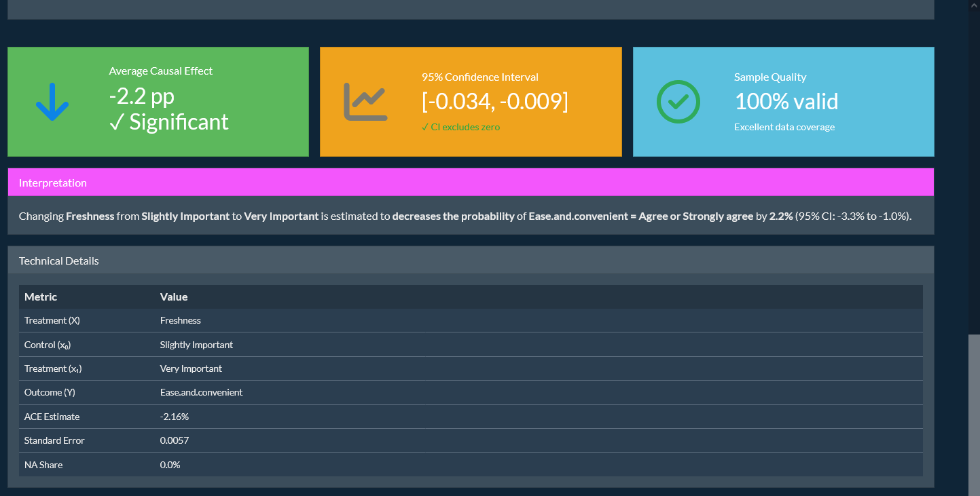Click the 95% Confidence Interval label
980x496 pixels.
(480, 77)
